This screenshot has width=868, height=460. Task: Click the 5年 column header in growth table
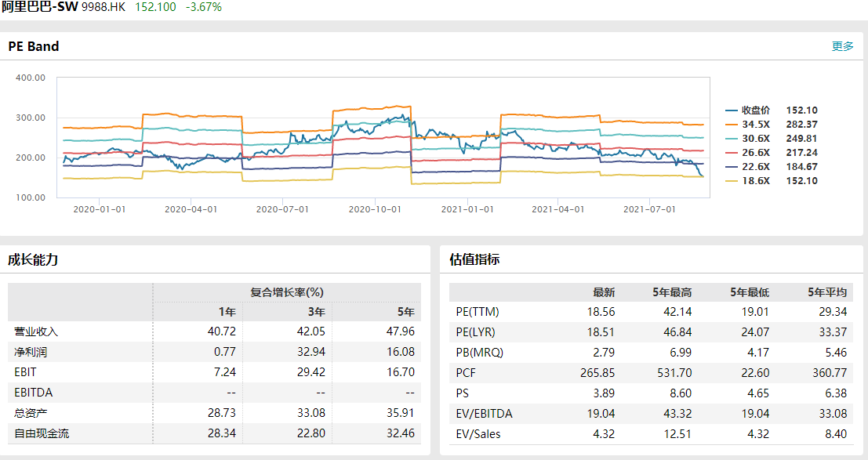(x=405, y=312)
